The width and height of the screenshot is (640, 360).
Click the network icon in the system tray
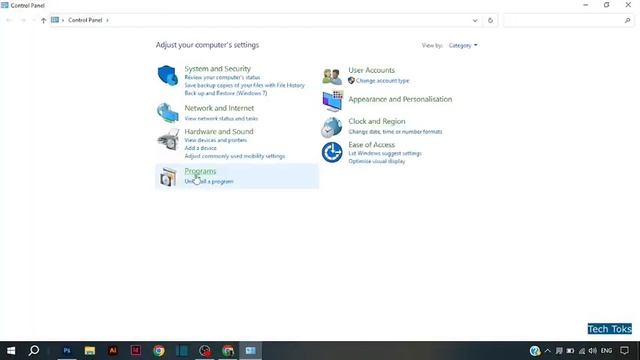pos(582,351)
